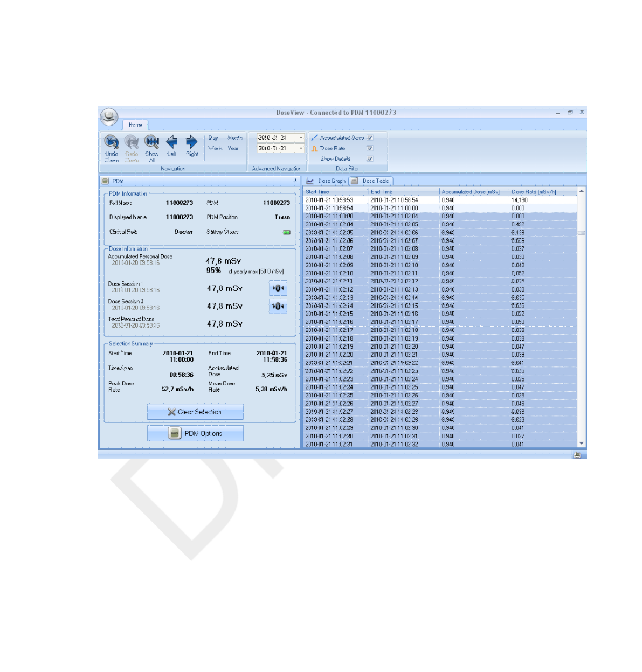Open the first date dropdown 2010-01-21
Screen dimensions: 642x672
[x=301, y=137]
